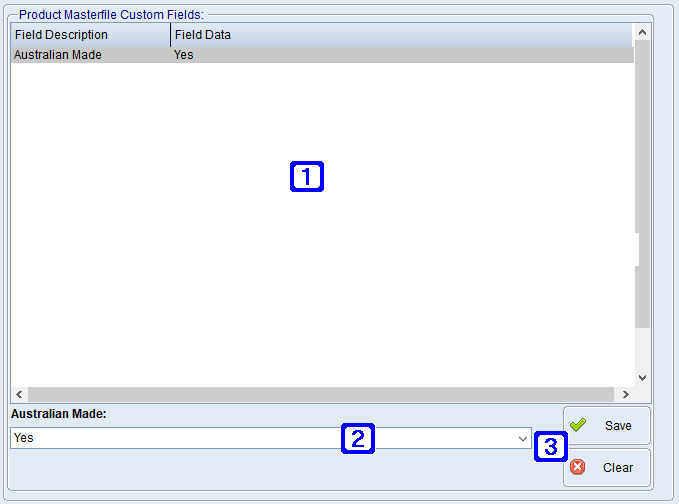Screen dimensions: 679x504
Task: Expand the Australian Made dropdown arrow
Action: 523,438
